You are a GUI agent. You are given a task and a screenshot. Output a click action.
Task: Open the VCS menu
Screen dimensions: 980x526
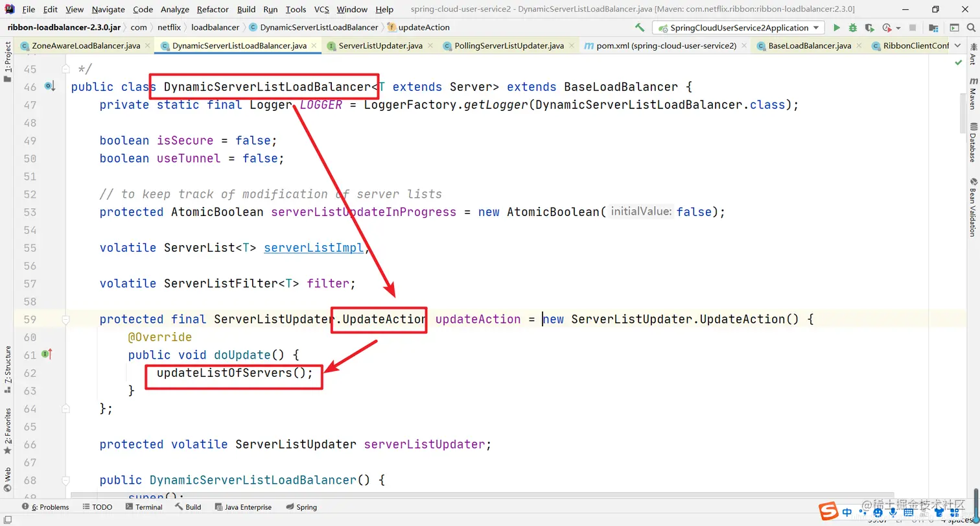point(321,9)
